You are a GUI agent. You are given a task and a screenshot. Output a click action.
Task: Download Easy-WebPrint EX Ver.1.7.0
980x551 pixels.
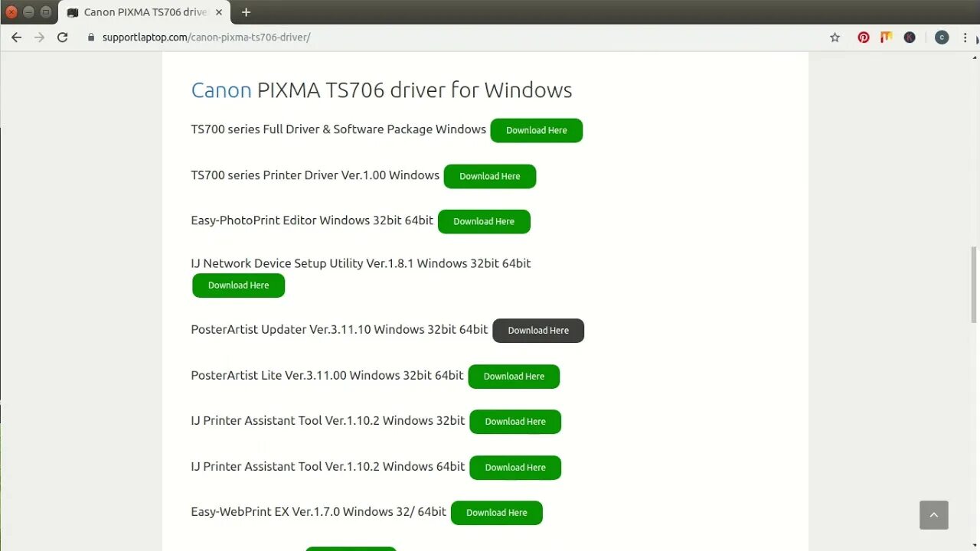point(497,513)
